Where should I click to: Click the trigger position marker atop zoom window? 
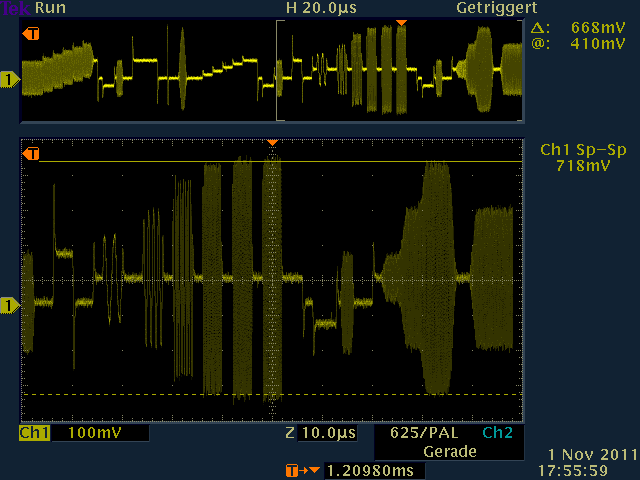[271, 143]
